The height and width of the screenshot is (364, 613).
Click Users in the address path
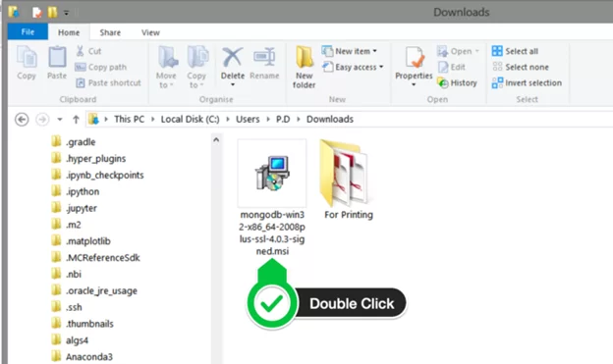tap(248, 119)
